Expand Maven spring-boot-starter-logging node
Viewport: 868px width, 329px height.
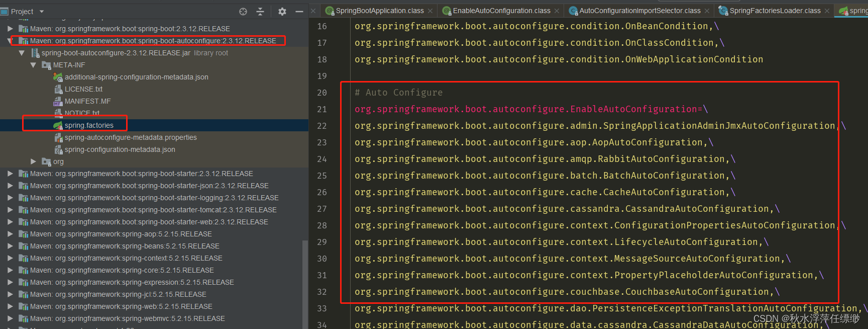[10, 198]
